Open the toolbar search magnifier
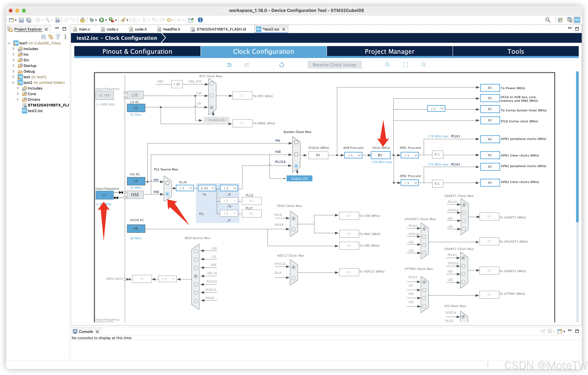 coord(548,20)
